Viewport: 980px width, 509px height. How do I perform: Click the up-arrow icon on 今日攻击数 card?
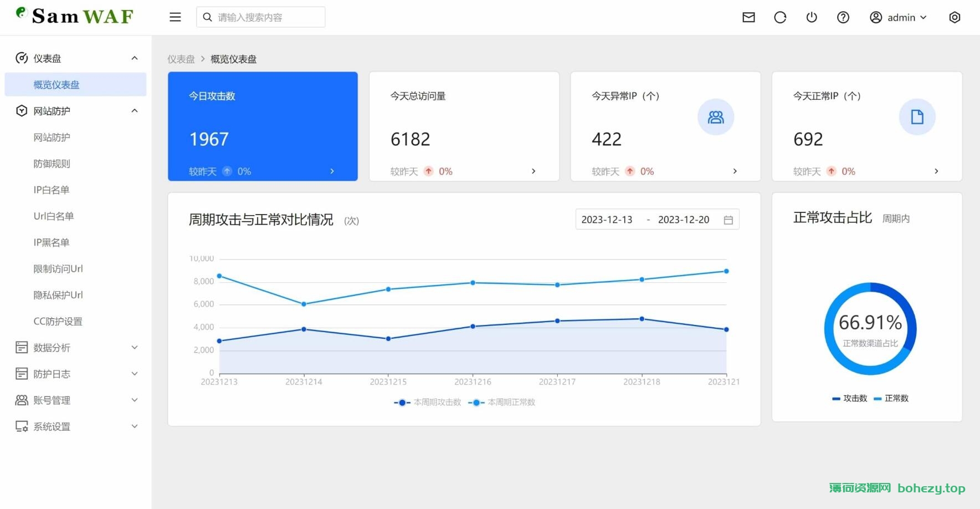coord(227,171)
